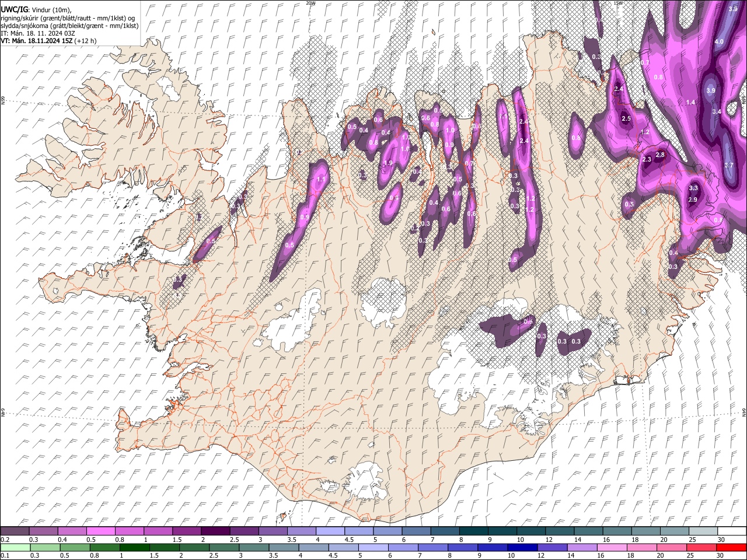The height and width of the screenshot is (560, 747).
Task: Select the navy blue swatch between 10 and 12 in lower legend
Action: pos(523,547)
